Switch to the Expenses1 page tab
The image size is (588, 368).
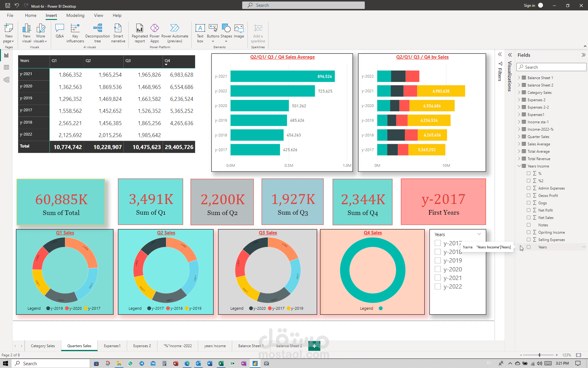click(x=112, y=346)
